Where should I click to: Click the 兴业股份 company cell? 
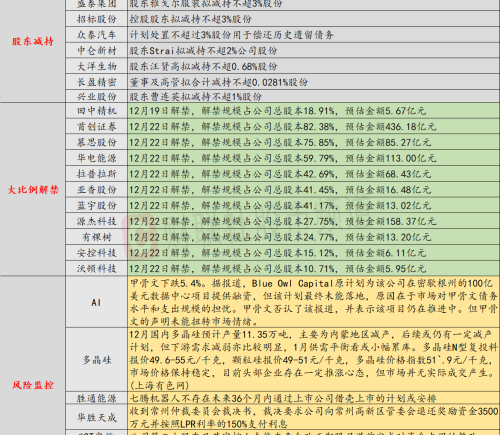(x=97, y=96)
